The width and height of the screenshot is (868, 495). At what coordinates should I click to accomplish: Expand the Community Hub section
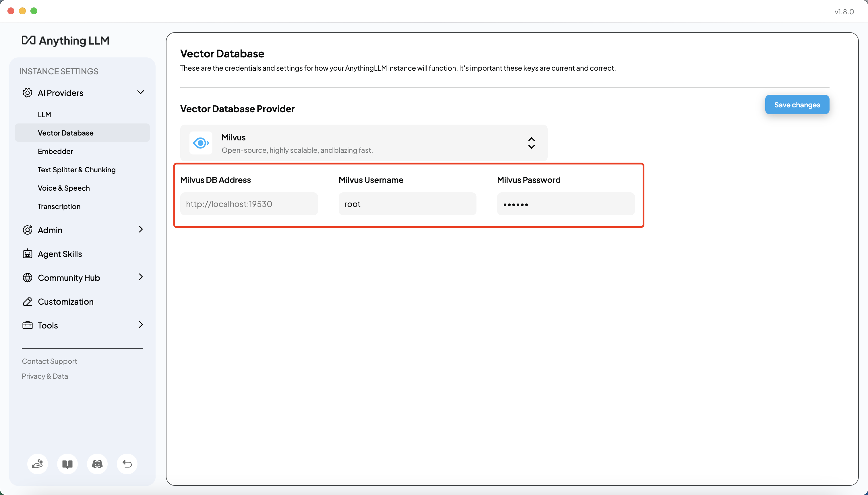141,277
